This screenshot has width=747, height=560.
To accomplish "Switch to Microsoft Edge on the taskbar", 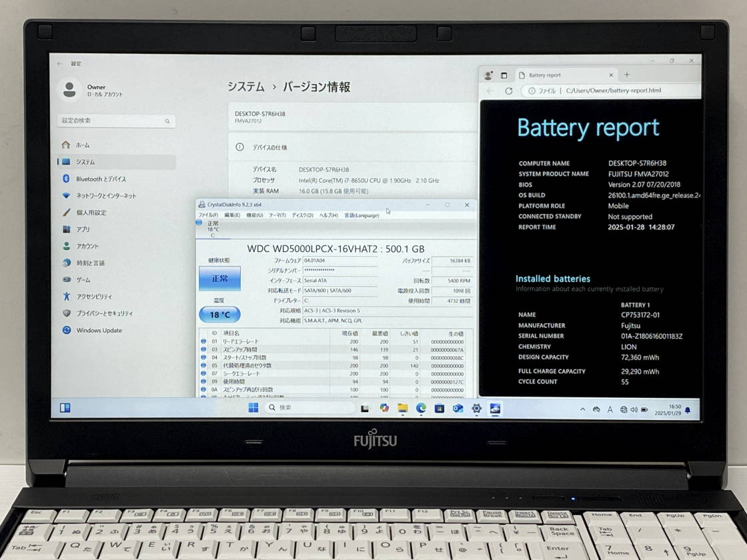I will (x=421, y=407).
